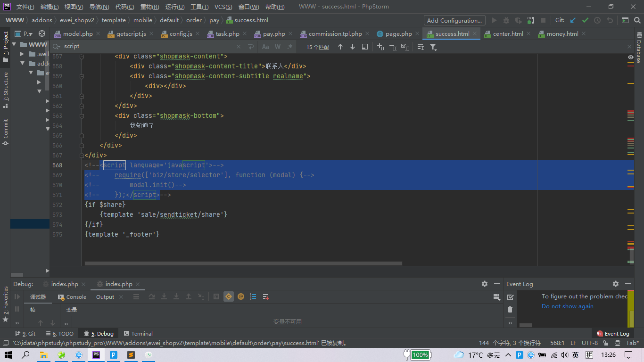644x362 pixels.
Task: Open search results in the Find window
Action: coord(365,47)
